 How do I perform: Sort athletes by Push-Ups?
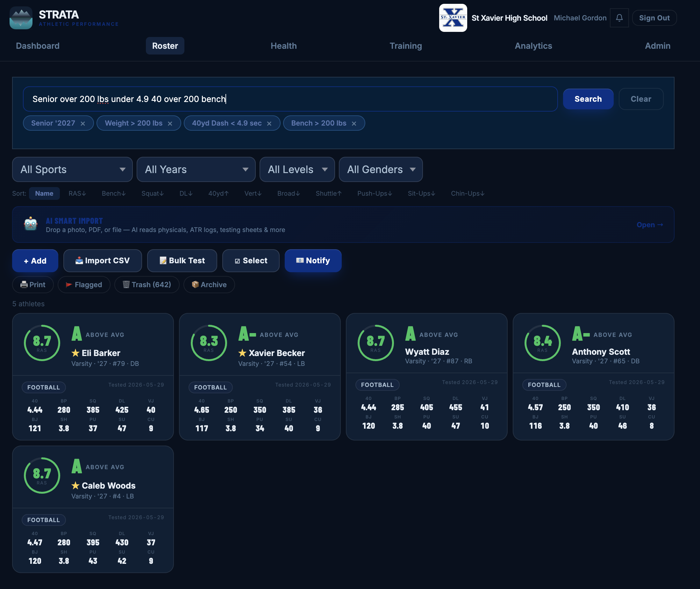[375, 194]
